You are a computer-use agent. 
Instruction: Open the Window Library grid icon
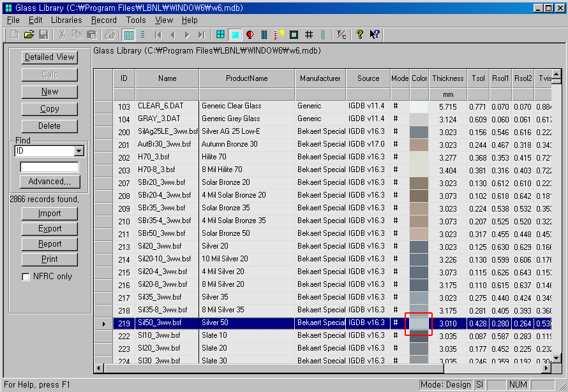[x=220, y=34]
